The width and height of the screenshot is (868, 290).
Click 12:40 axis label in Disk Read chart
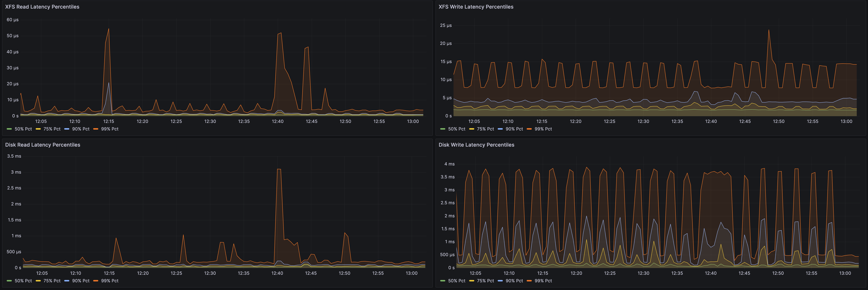pyautogui.click(x=277, y=273)
